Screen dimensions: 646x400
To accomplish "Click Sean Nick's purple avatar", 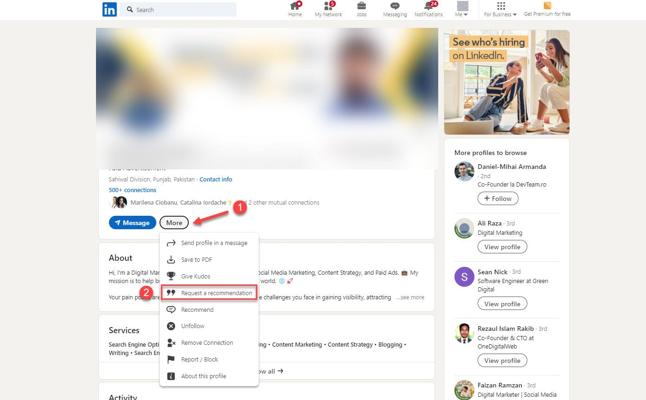I will click(x=464, y=277).
